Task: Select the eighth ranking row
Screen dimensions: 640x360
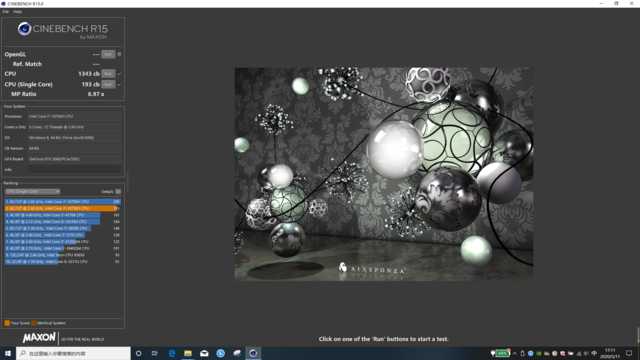Action: 62,248
